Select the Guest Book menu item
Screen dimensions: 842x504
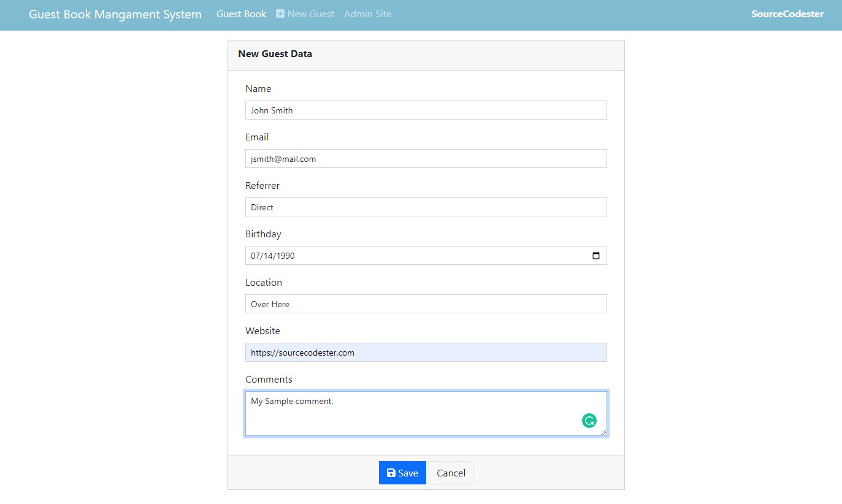[241, 13]
